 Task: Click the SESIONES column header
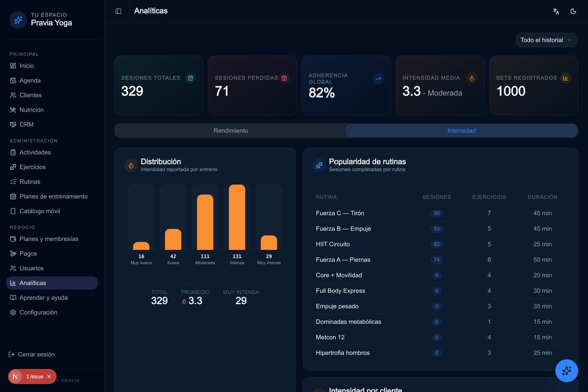437,197
